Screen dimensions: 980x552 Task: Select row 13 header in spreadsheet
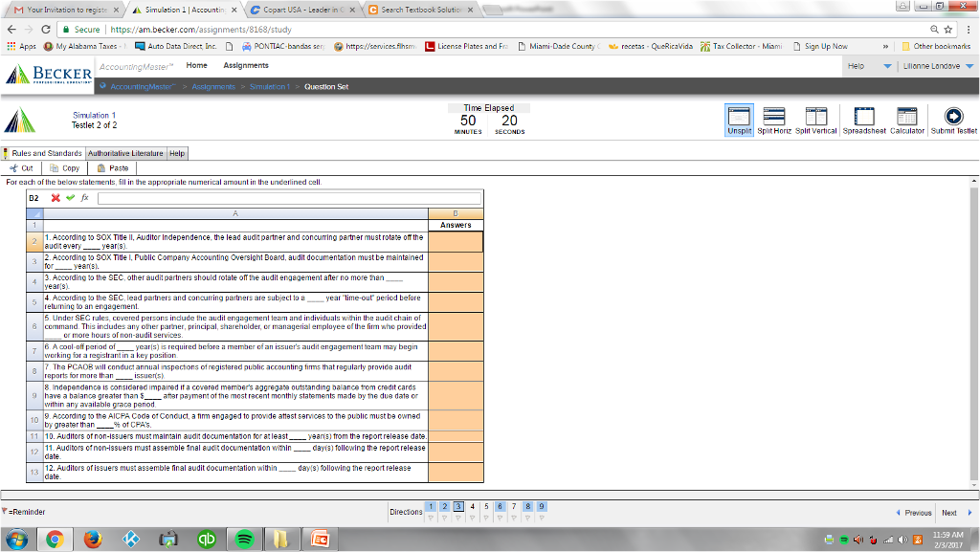tap(34, 472)
